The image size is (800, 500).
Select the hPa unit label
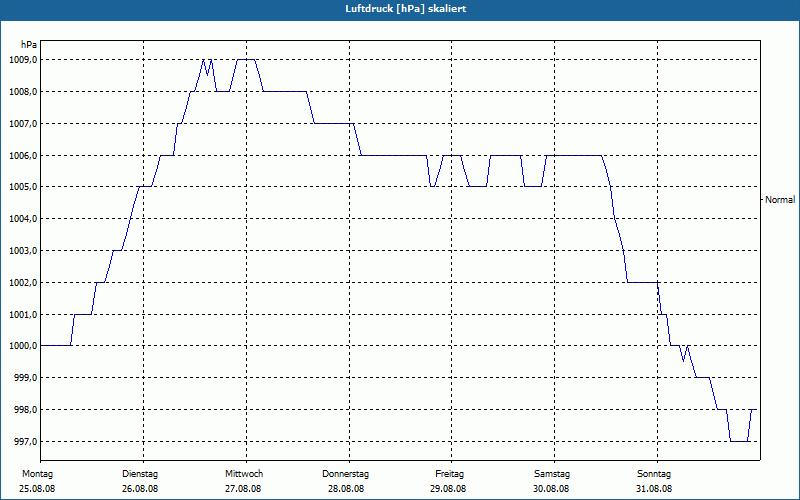[x=29, y=44]
